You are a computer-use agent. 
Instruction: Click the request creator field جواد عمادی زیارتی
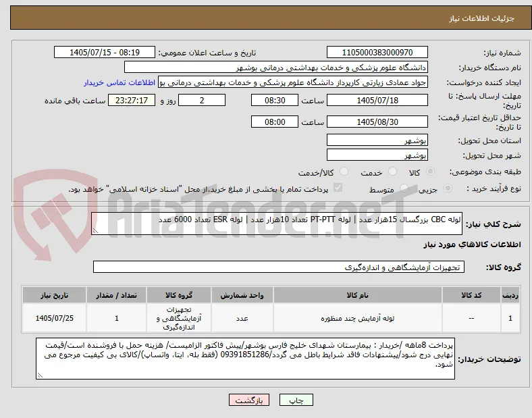tap(293, 82)
